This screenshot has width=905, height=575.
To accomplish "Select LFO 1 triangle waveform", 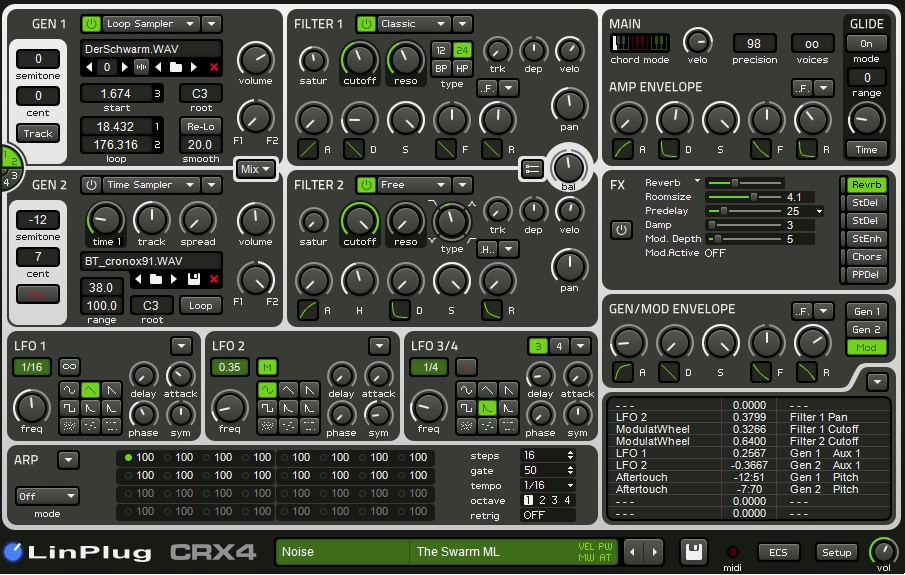I will pos(90,390).
